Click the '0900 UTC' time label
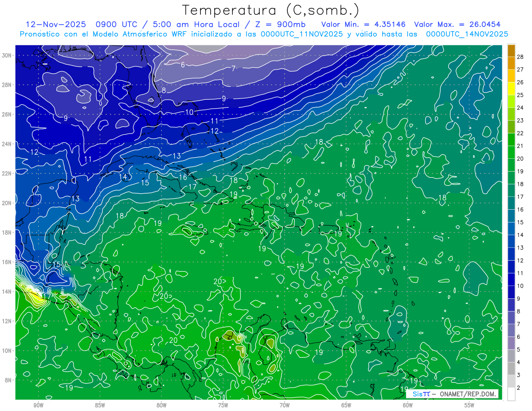This screenshot has width=532, height=411. (x=117, y=25)
